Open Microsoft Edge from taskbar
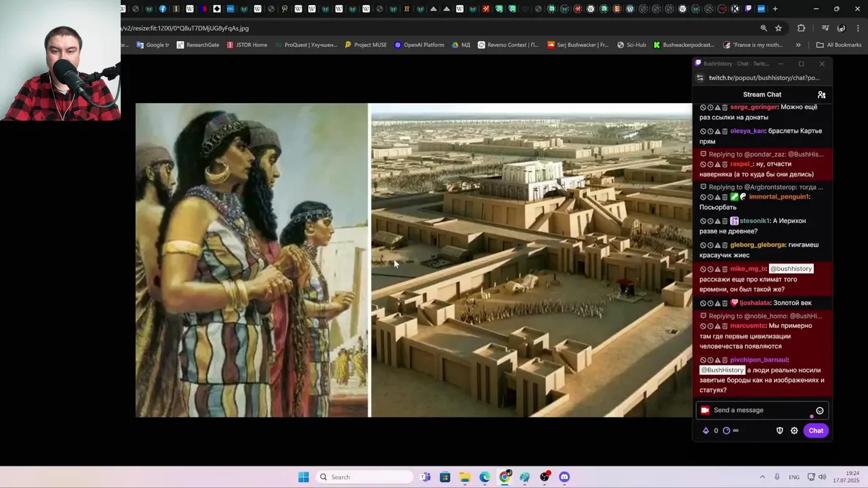This screenshot has height=488, width=868. click(x=485, y=477)
